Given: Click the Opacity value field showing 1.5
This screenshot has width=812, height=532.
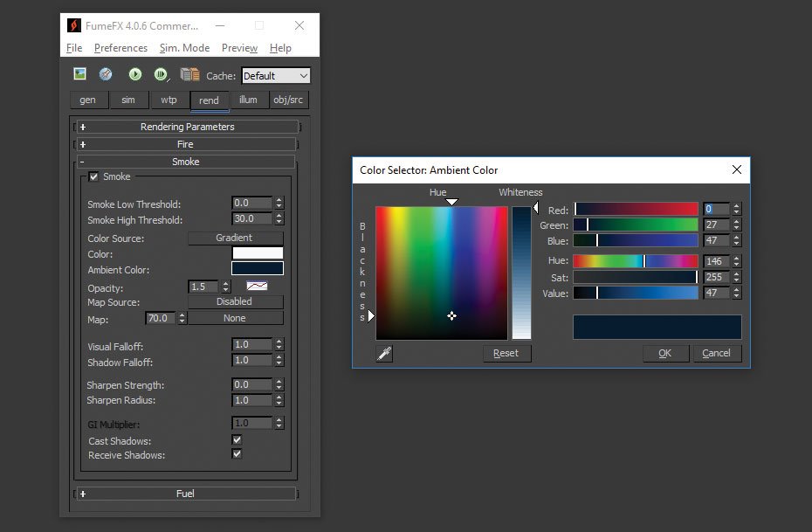Looking at the screenshot, I should (204, 287).
